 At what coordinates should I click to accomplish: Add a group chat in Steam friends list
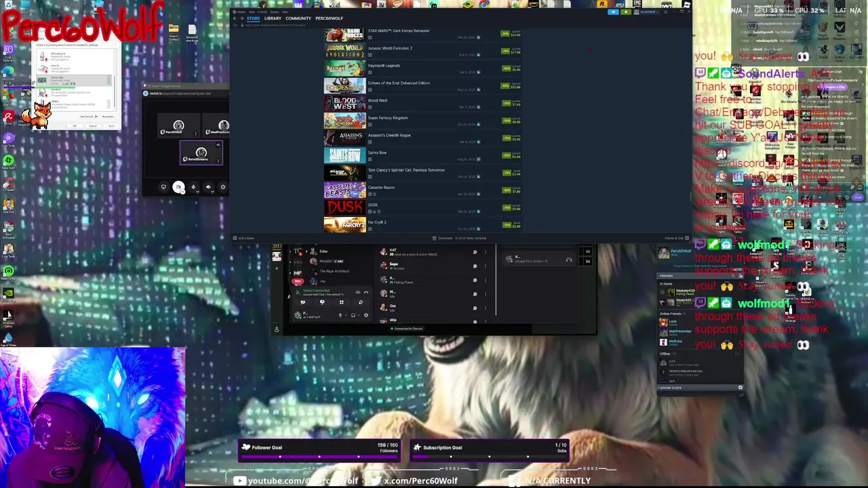point(740,388)
